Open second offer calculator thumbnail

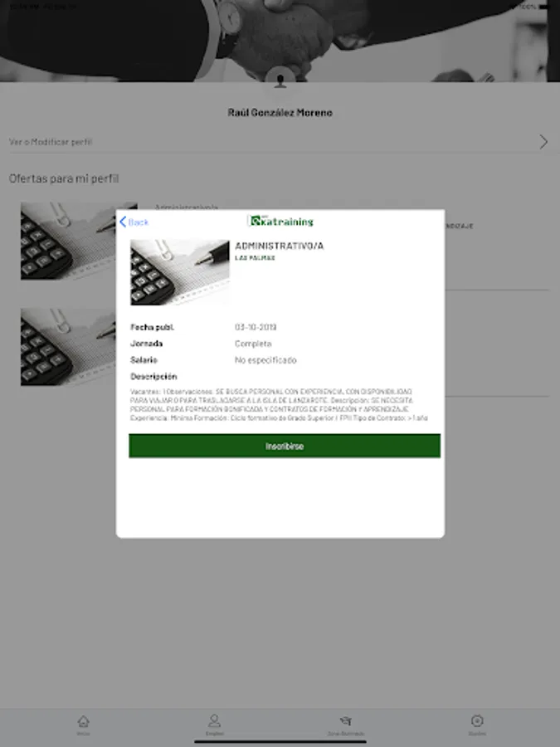(68, 347)
